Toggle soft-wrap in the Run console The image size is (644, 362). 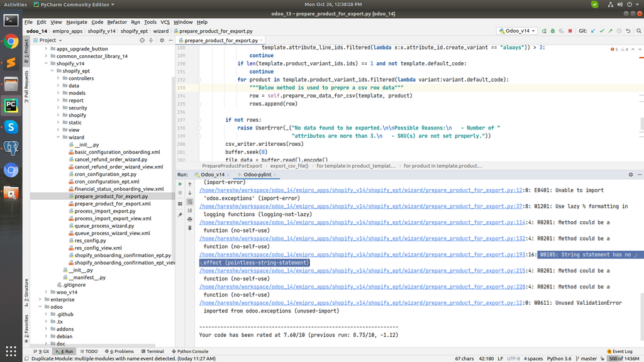190,202
